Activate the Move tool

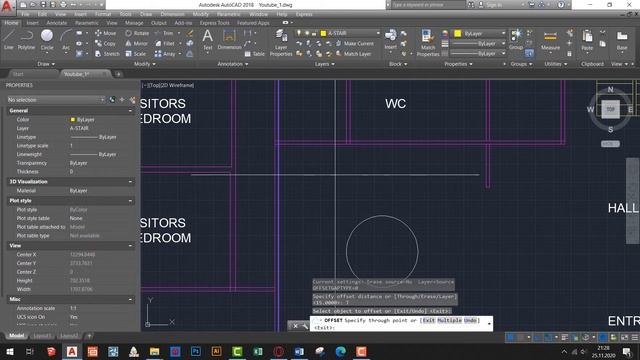[x=105, y=33]
